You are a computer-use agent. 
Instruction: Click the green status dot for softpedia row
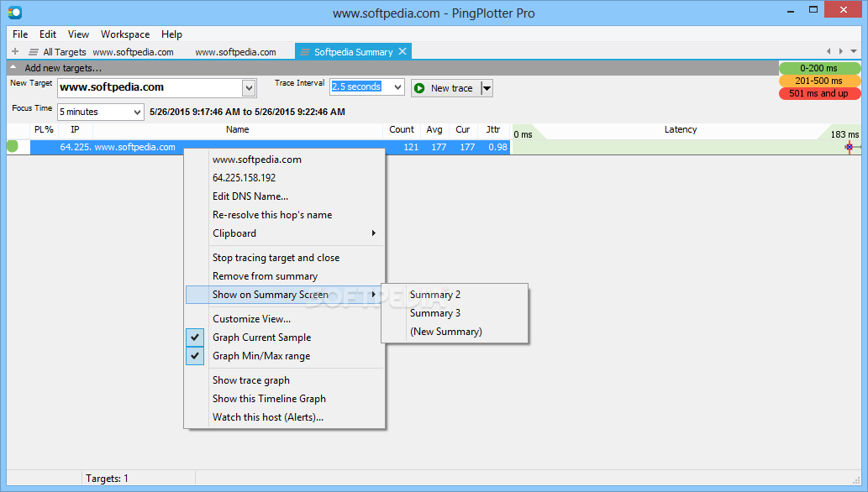tap(12, 146)
